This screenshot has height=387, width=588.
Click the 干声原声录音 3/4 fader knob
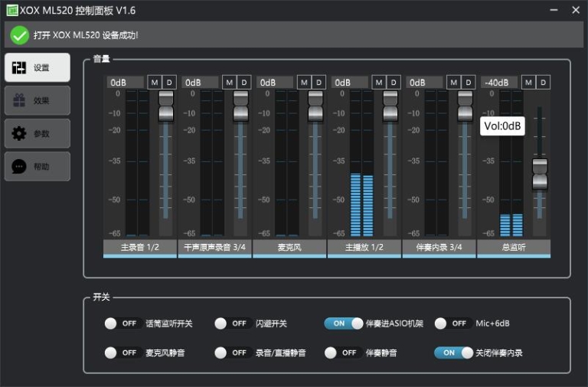point(240,106)
